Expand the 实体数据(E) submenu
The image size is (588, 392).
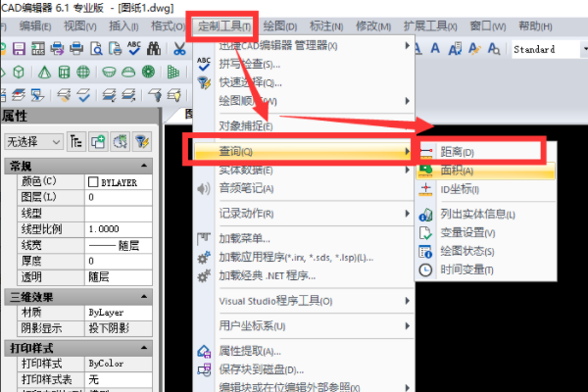304,170
